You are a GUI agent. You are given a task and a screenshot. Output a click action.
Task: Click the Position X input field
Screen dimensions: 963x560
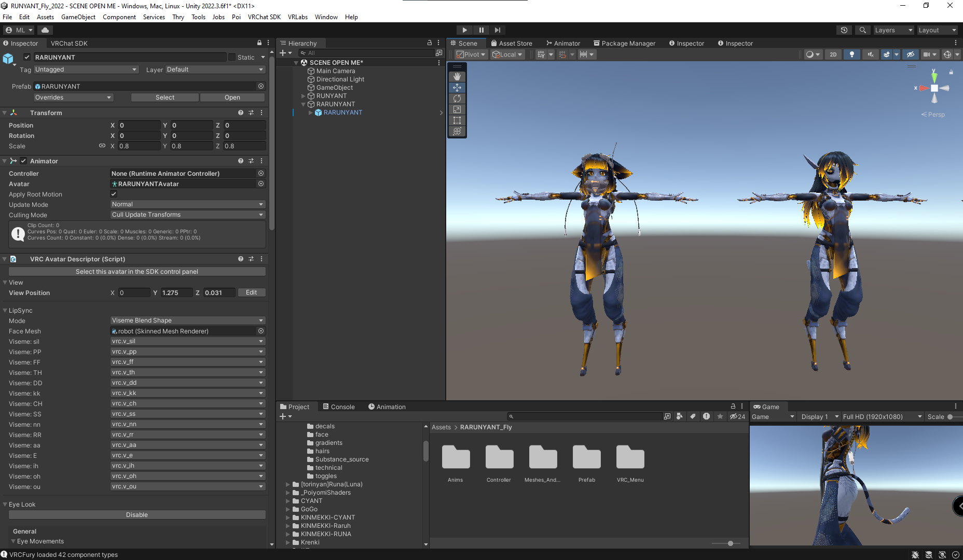[x=139, y=125]
